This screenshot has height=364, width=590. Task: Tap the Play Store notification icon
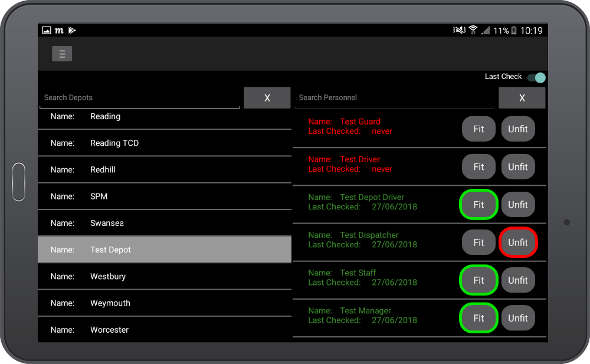(72, 30)
